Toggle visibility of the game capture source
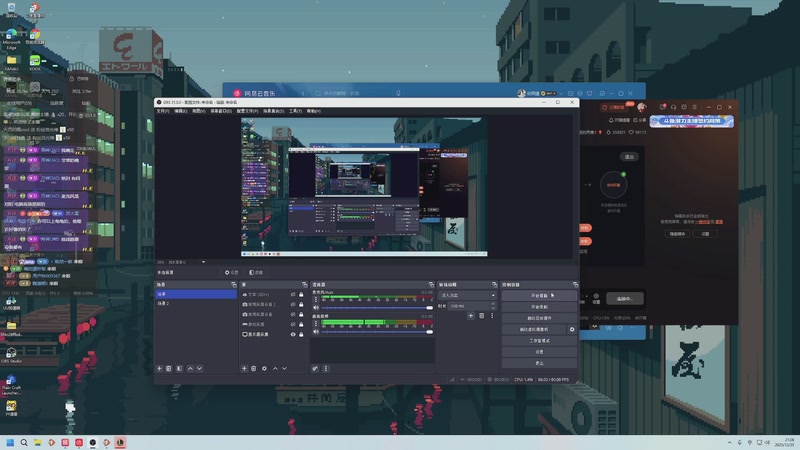Viewport: 800px width, 450px height. click(293, 324)
